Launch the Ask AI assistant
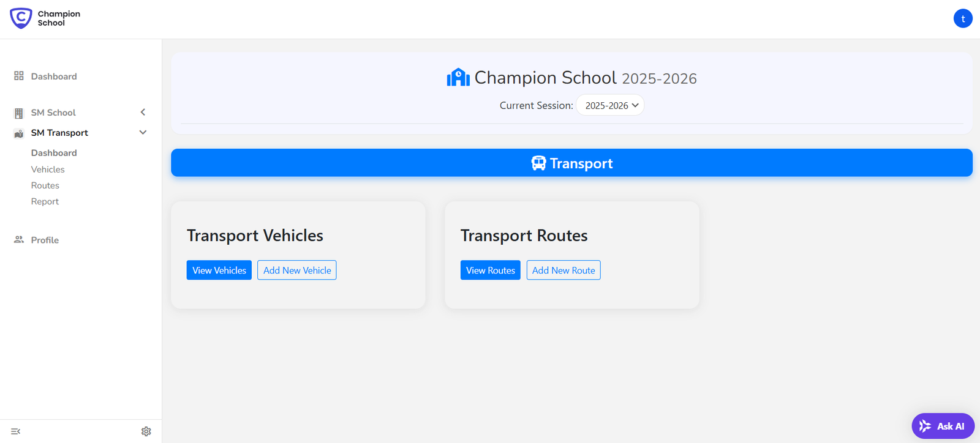 pyautogui.click(x=943, y=426)
